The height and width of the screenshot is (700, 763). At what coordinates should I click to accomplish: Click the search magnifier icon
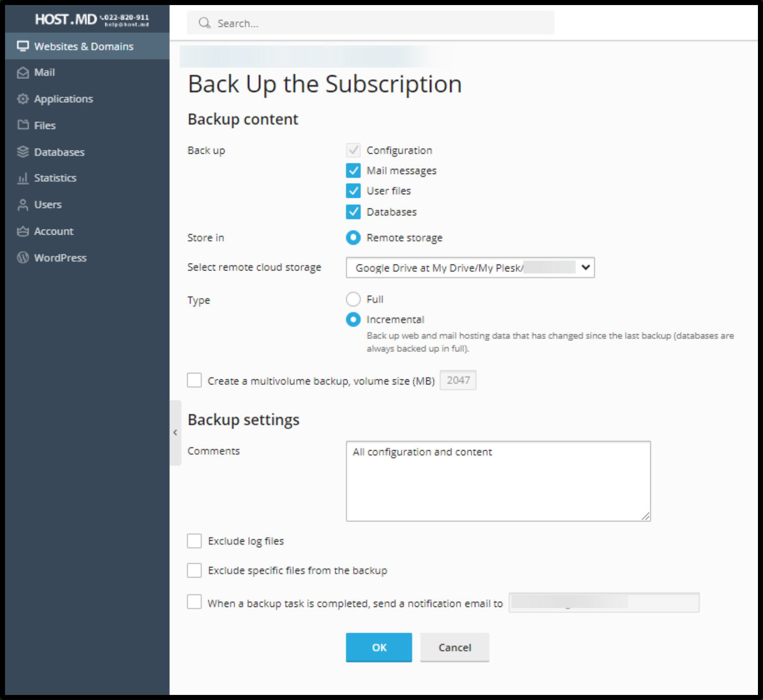[x=204, y=23]
